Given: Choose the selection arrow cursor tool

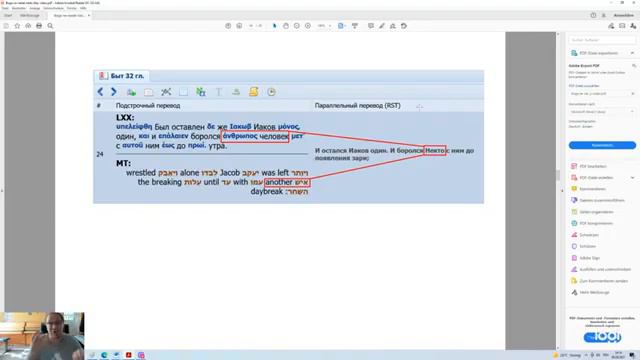Looking at the screenshot, I should (x=274, y=26).
